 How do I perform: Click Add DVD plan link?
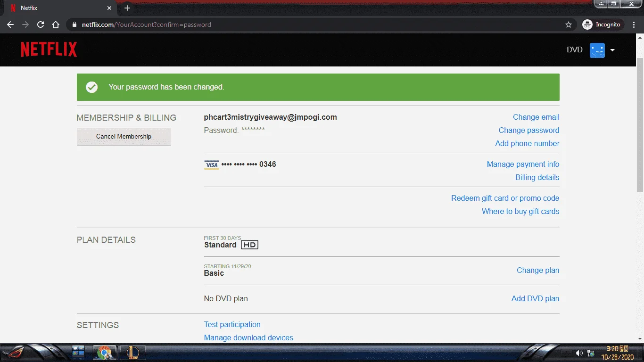(536, 299)
